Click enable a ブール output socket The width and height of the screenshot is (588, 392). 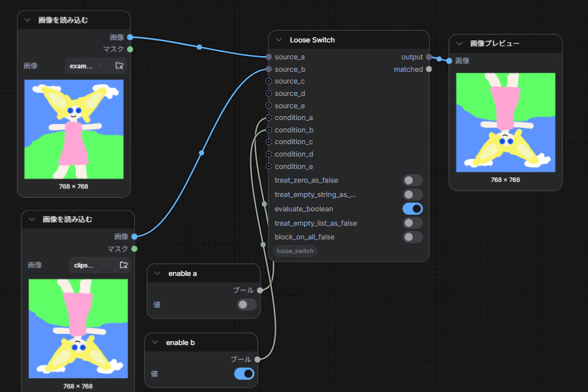pyautogui.click(x=260, y=290)
